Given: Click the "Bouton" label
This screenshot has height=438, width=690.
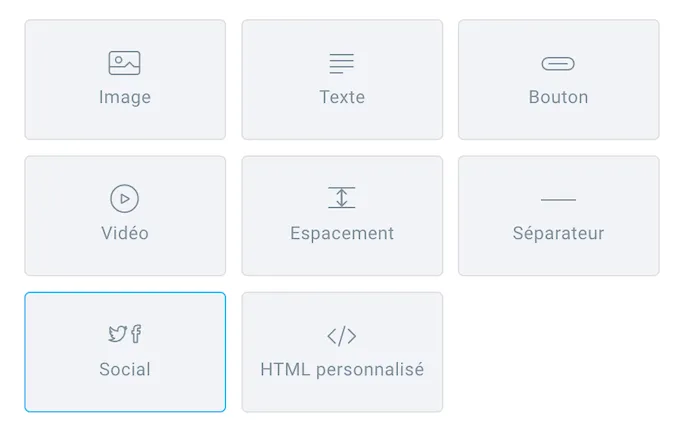Looking at the screenshot, I should (x=558, y=97).
